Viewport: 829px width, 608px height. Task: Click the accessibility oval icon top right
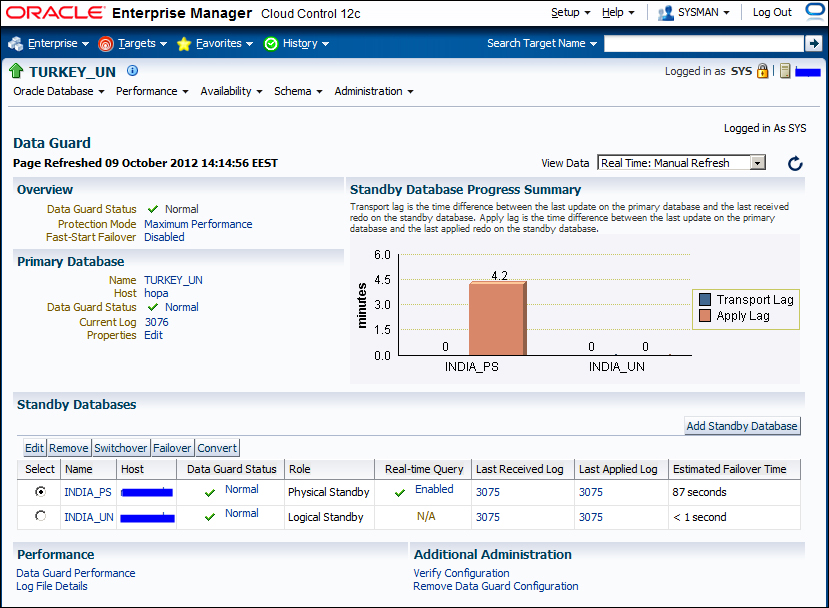815,11
